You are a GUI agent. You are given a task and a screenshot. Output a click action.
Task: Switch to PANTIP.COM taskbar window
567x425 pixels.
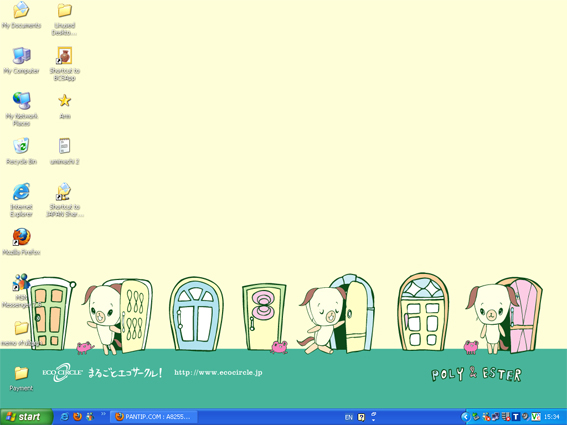(154, 417)
